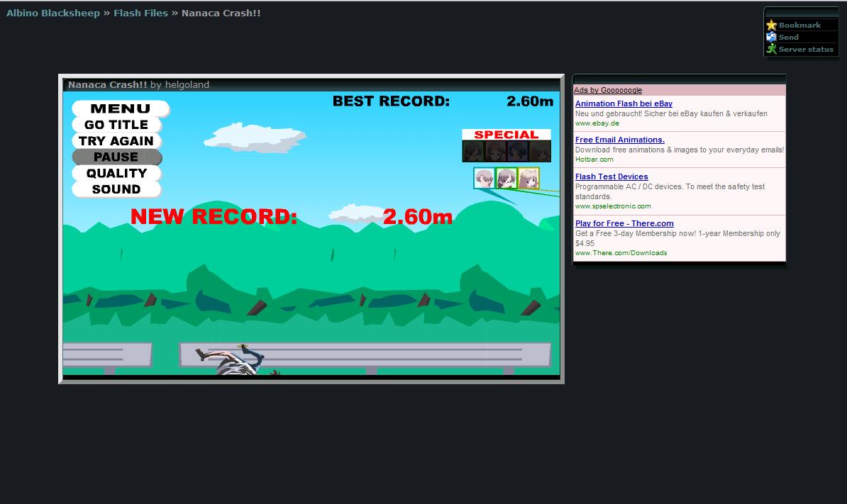Click the Send envelope icon
Image resolution: width=847 pixels, height=504 pixels.
(771, 37)
